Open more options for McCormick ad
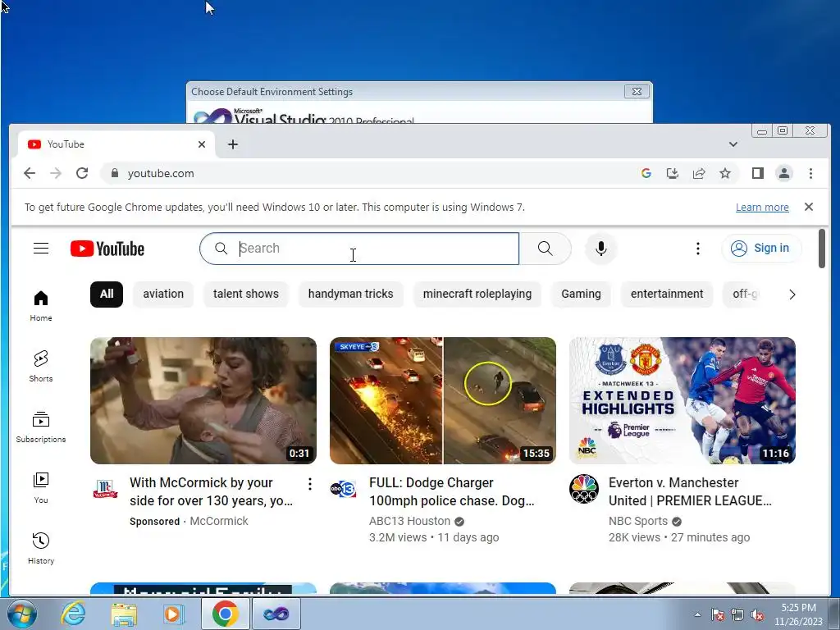840x630 pixels. [x=309, y=484]
